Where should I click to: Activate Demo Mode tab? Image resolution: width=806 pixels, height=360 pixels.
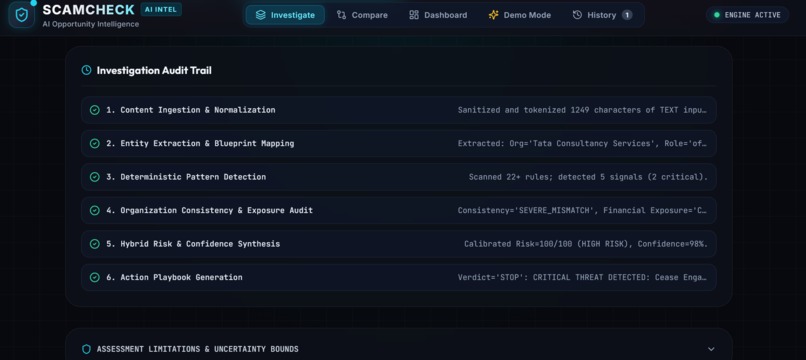519,15
